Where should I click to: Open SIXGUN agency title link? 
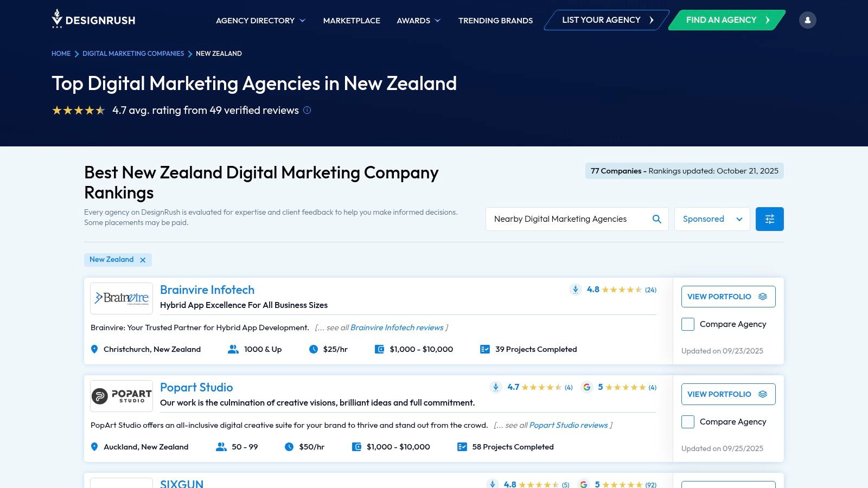[x=182, y=484]
